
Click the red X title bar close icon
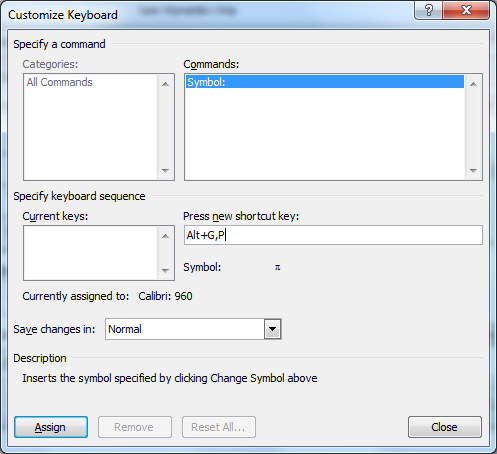coord(466,10)
